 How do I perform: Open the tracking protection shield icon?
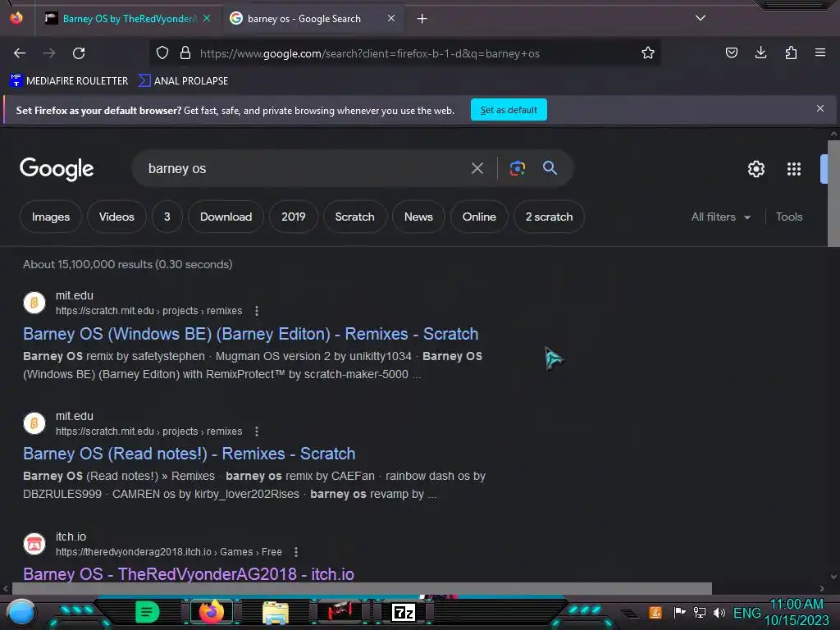pyautogui.click(x=162, y=52)
